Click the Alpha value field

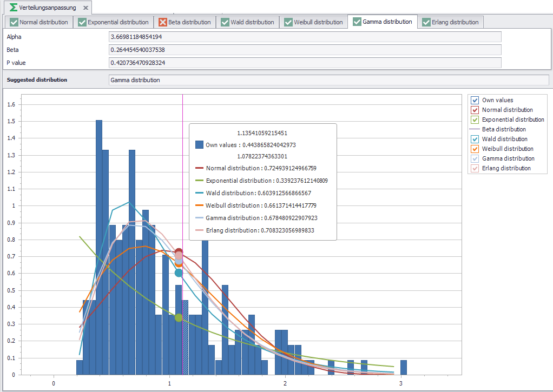coord(305,37)
